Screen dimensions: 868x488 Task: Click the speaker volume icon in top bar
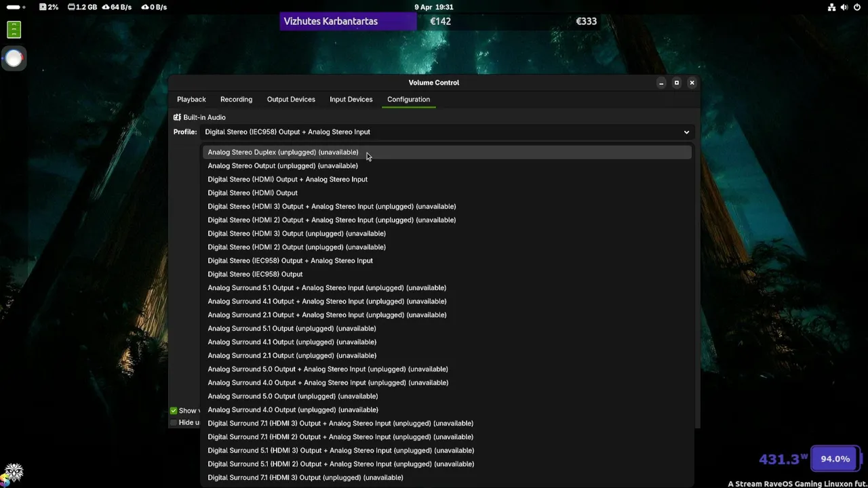[844, 7]
